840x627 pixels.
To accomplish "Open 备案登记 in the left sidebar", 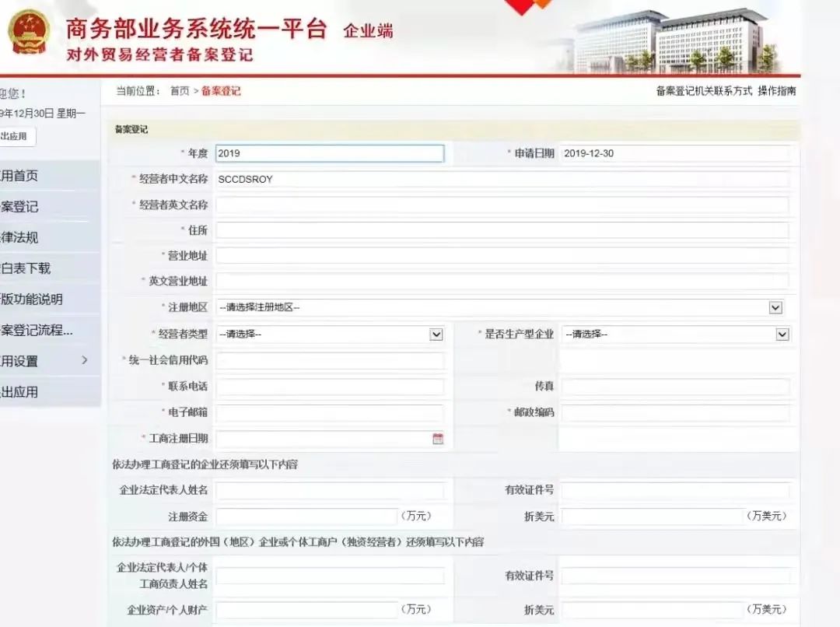I will coord(20,207).
